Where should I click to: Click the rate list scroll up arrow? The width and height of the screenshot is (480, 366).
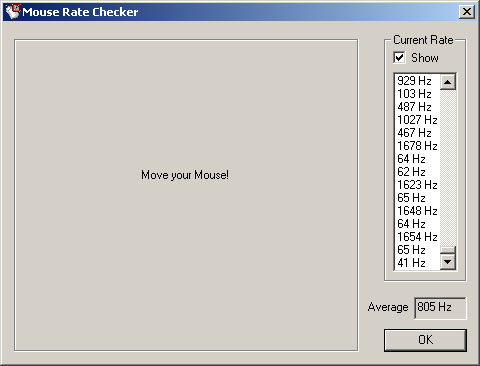(x=448, y=82)
